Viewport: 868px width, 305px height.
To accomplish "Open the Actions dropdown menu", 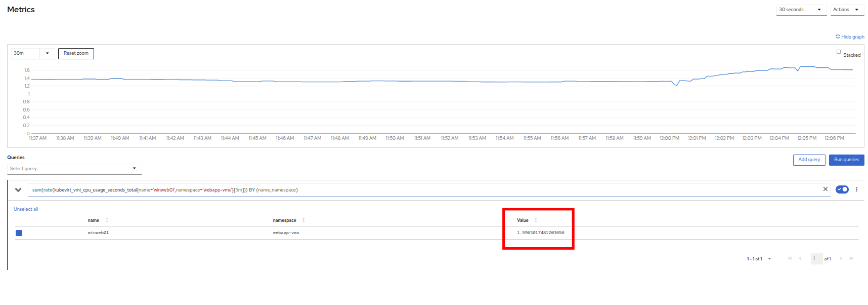I will point(847,10).
